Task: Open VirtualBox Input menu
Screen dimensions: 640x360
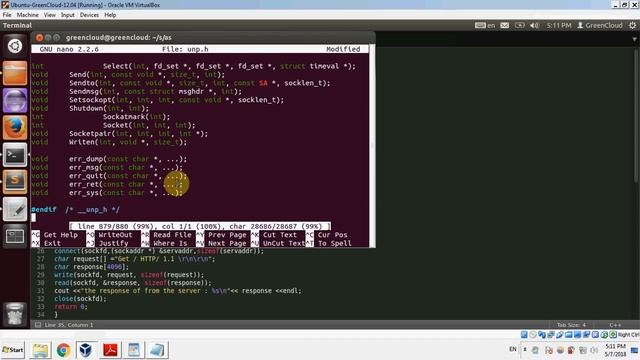Action: coord(67,15)
